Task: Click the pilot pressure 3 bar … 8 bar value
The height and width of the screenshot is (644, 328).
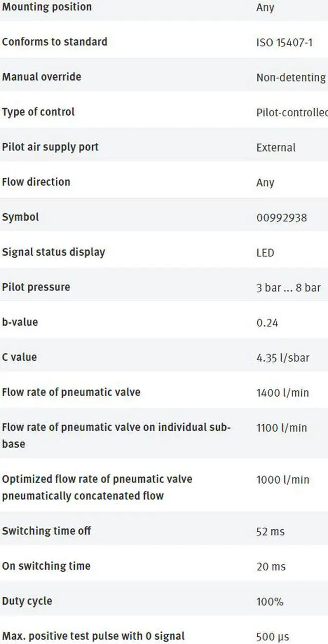Action: click(x=288, y=287)
